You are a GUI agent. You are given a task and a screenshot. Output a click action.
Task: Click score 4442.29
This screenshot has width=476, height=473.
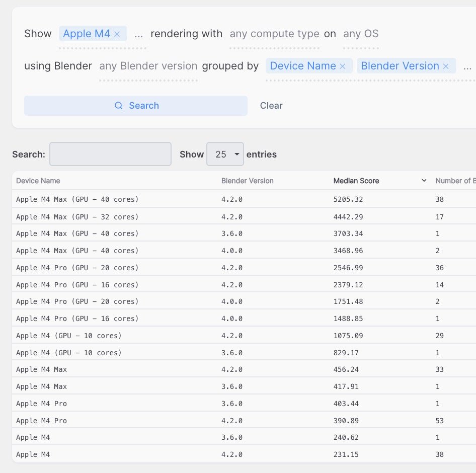pos(348,217)
